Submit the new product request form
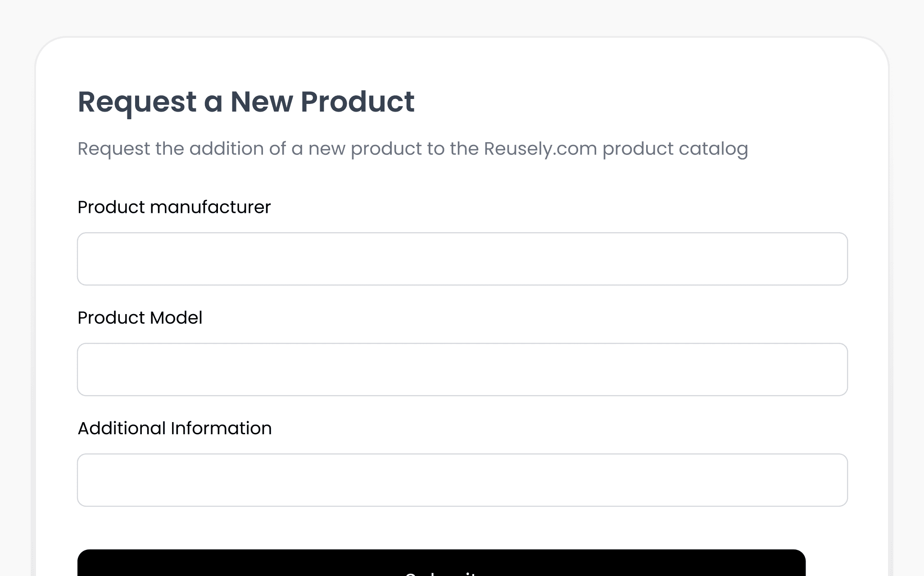 point(441,563)
